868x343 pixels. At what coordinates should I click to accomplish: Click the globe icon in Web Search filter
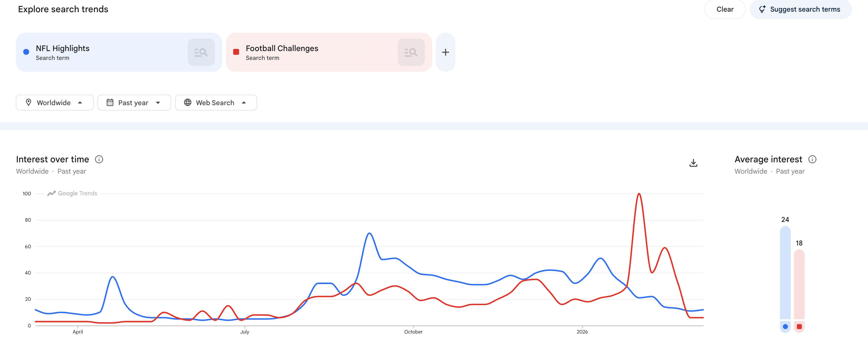188,102
